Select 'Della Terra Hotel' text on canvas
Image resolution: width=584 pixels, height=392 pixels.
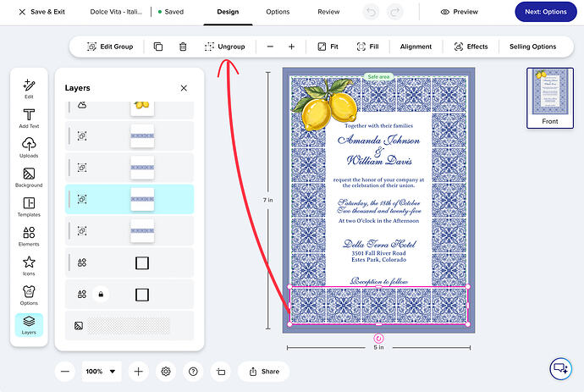379,244
